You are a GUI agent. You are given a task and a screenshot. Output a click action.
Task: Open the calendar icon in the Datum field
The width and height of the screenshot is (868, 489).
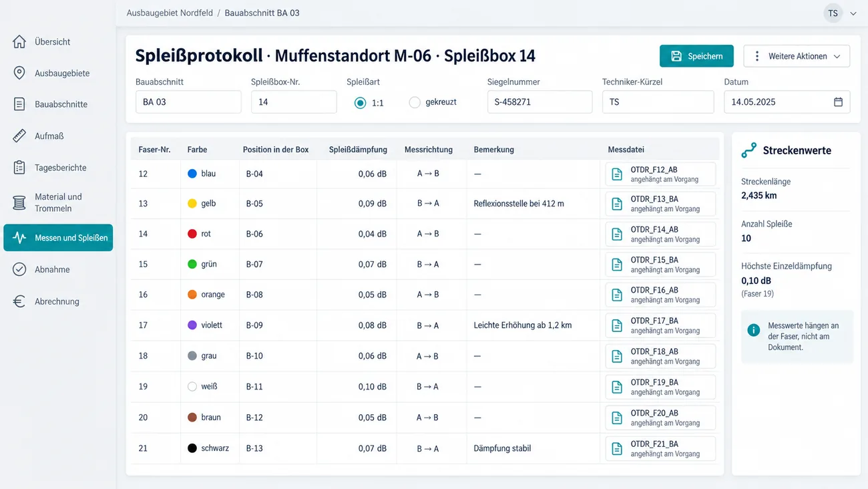pyautogui.click(x=838, y=102)
